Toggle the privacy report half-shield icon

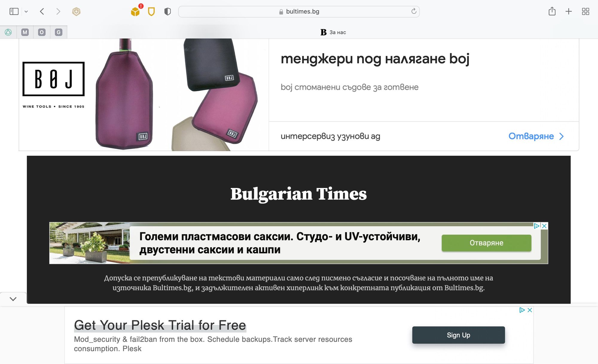pyautogui.click(x=168, y=12)
